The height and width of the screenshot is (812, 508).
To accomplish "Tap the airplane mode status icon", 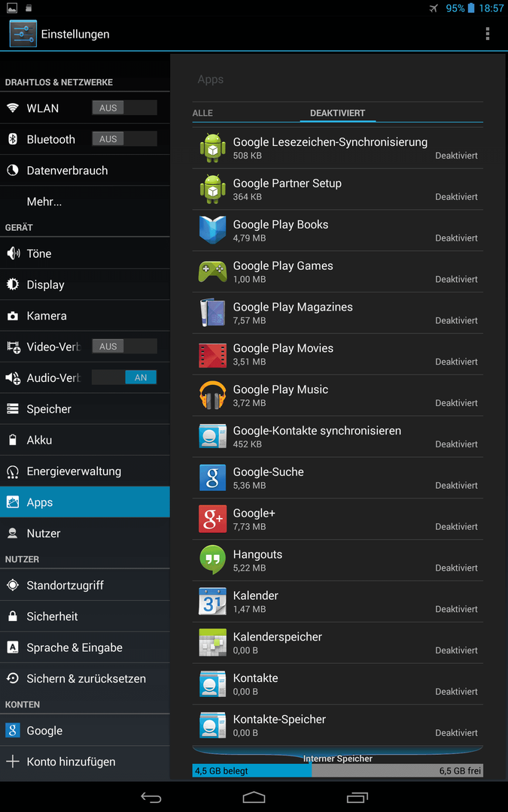I will point(434,8).
